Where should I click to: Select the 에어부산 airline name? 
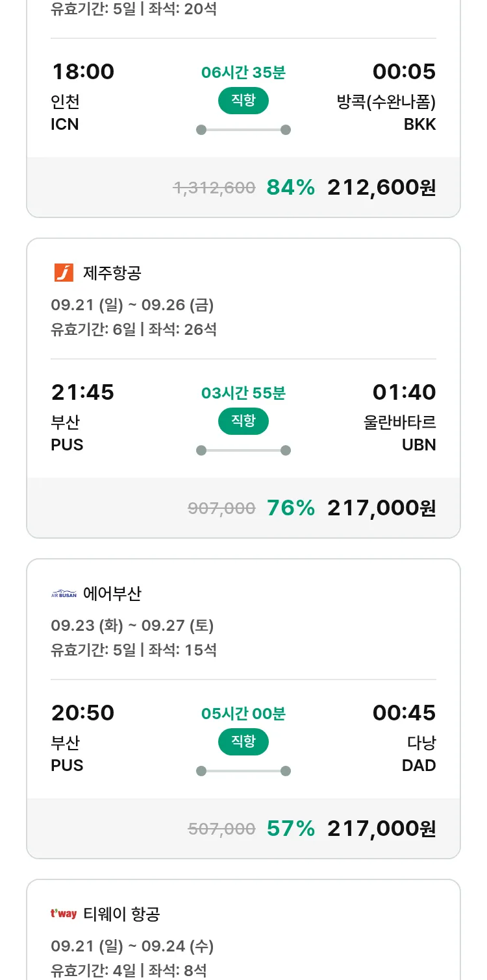112,593
